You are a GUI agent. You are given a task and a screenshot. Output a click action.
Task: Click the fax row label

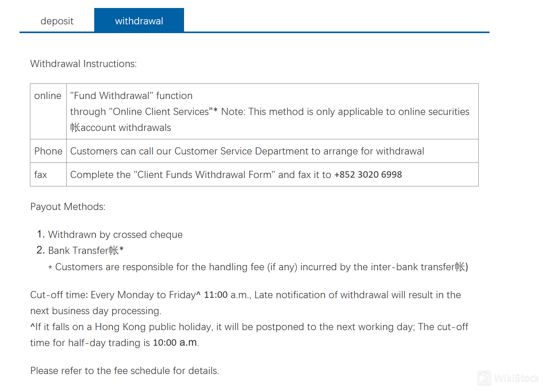[x=40, y=174]
